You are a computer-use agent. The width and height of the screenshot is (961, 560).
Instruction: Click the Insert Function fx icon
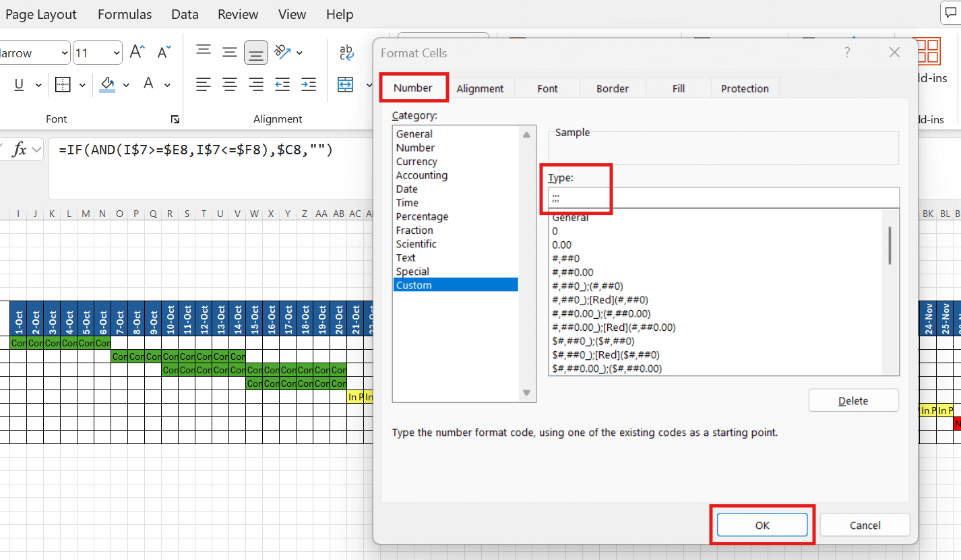coord(20,150)
